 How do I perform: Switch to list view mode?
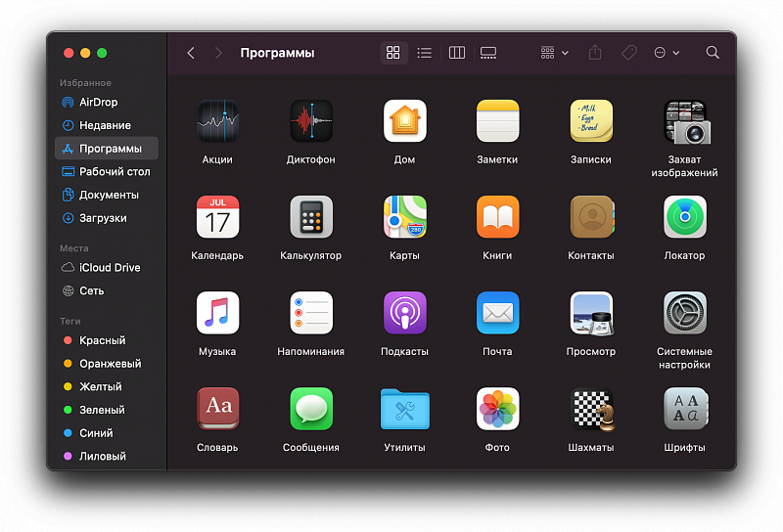(425, 53)
